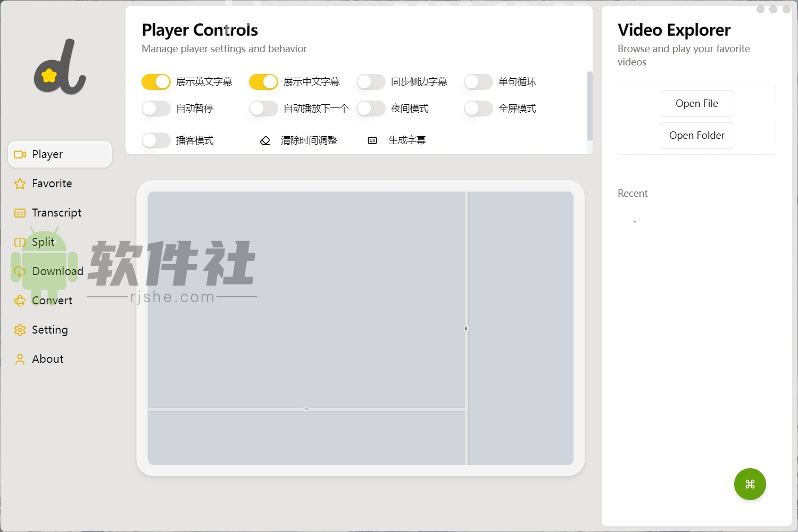Switch to the Player section
Screen dimensions: 798x532
coord(47,154)
